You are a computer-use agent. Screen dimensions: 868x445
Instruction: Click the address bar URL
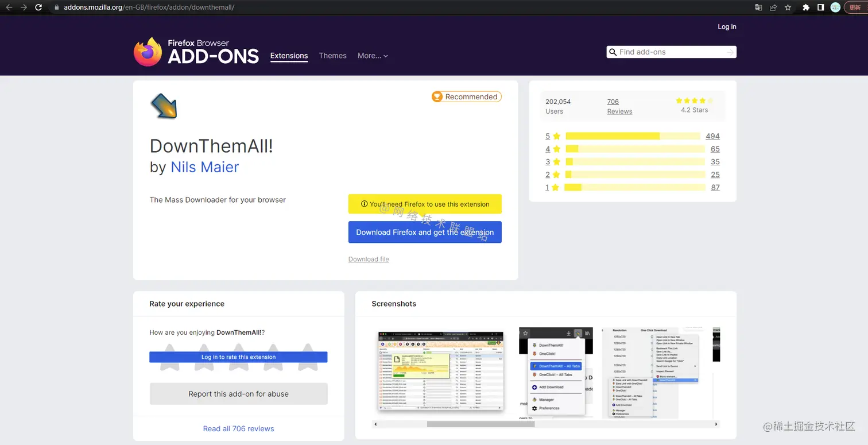tap(149, 7)
